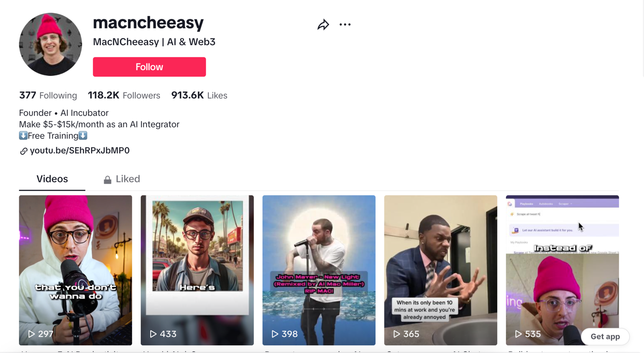This screenshot has height=353, width=644.
Task: Open the youtu.be/SEhRPxJbMP0 link
Action: (80, 150)
